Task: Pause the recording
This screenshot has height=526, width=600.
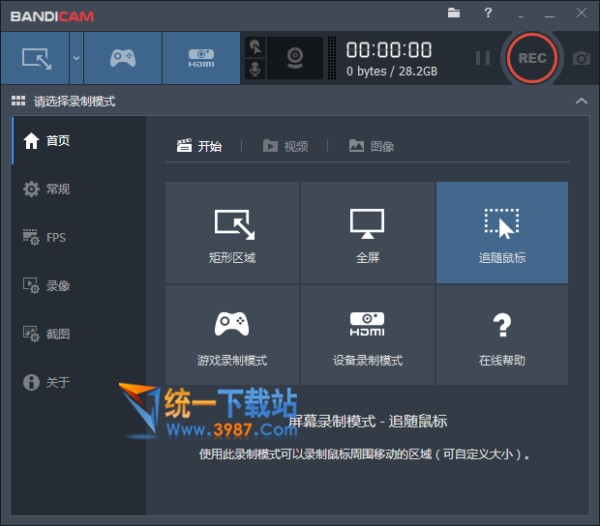Action: [483, 58]
